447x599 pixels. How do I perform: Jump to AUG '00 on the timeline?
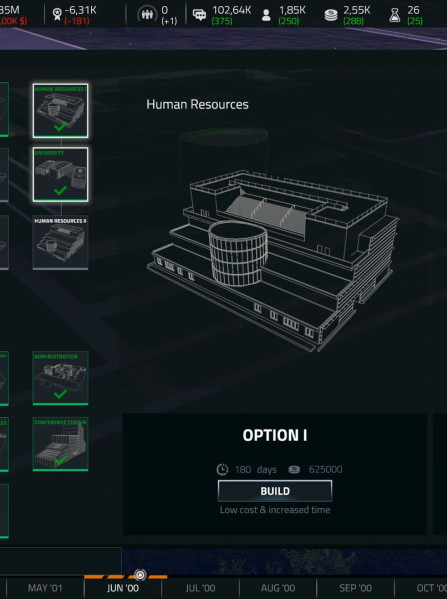point(278,588)
